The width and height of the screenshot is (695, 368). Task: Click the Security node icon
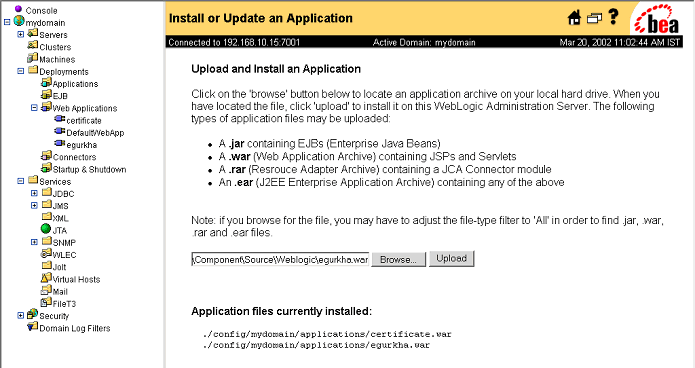pos(32,314)
